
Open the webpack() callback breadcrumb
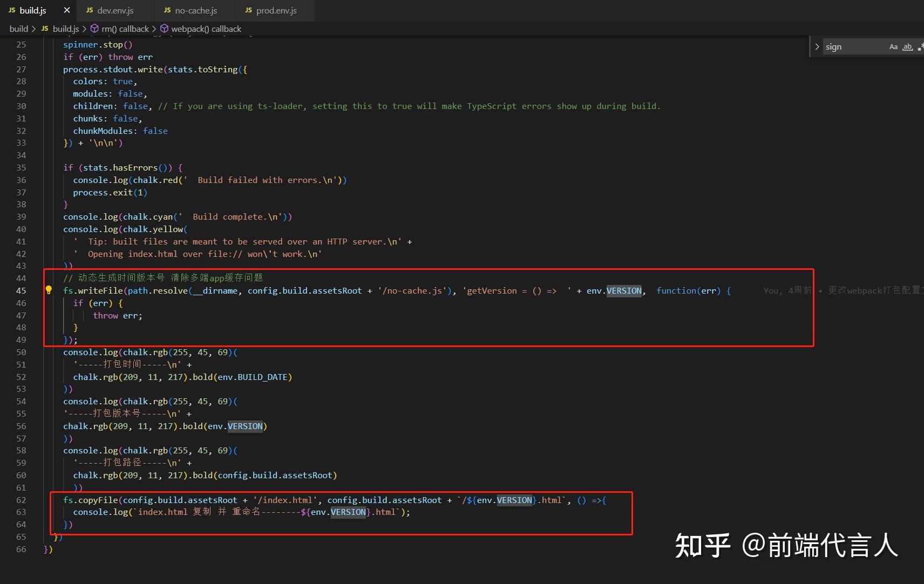201,29
